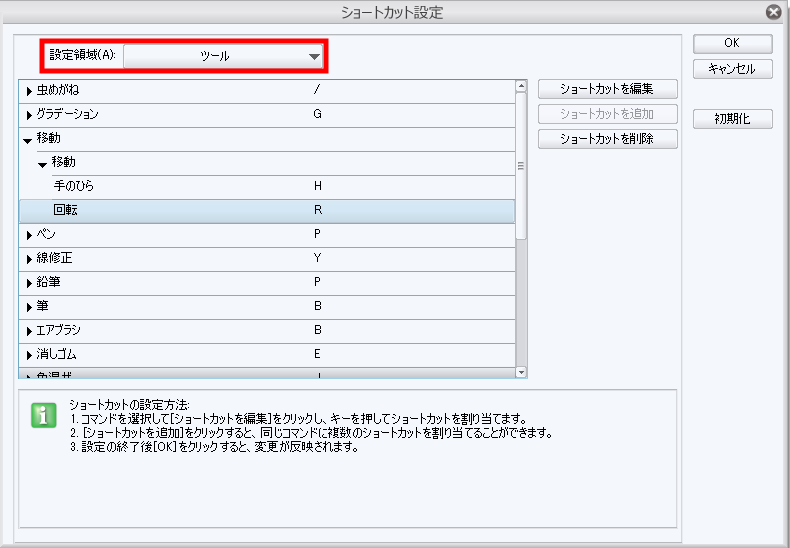Click the キャンセル button

click(x=733, y=69)
